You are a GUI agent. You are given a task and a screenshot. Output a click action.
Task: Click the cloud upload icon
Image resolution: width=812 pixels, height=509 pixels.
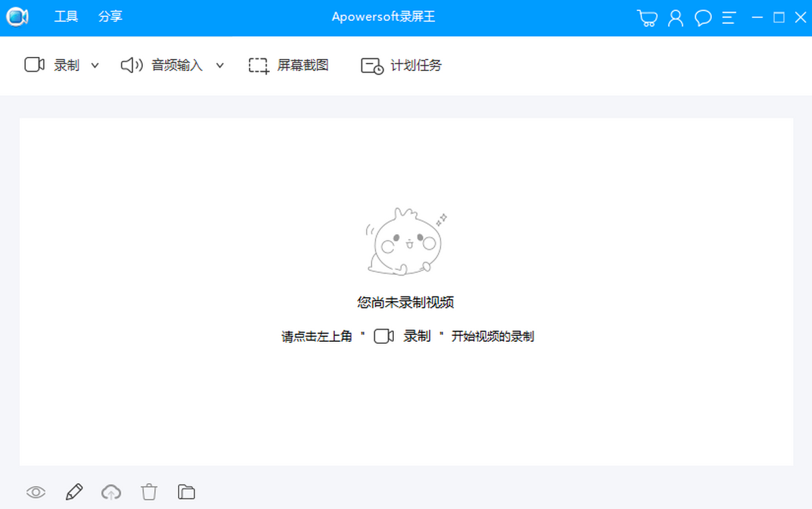111,492
